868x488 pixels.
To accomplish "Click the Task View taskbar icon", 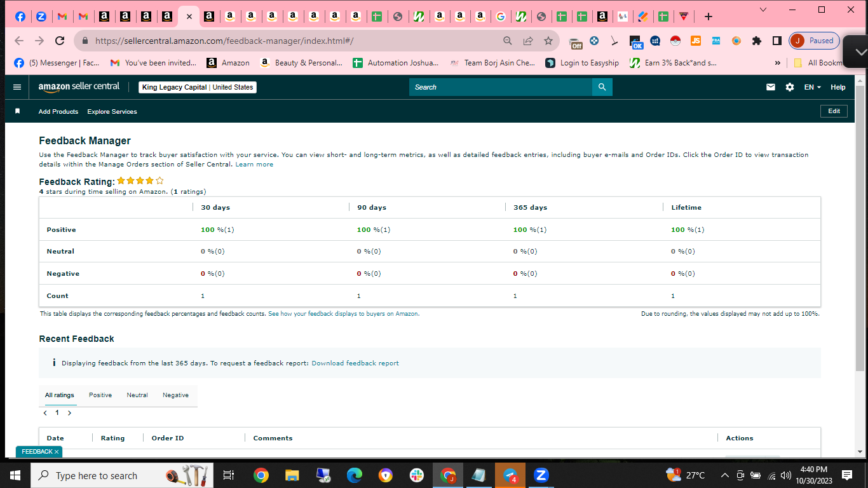I will 229,475.
